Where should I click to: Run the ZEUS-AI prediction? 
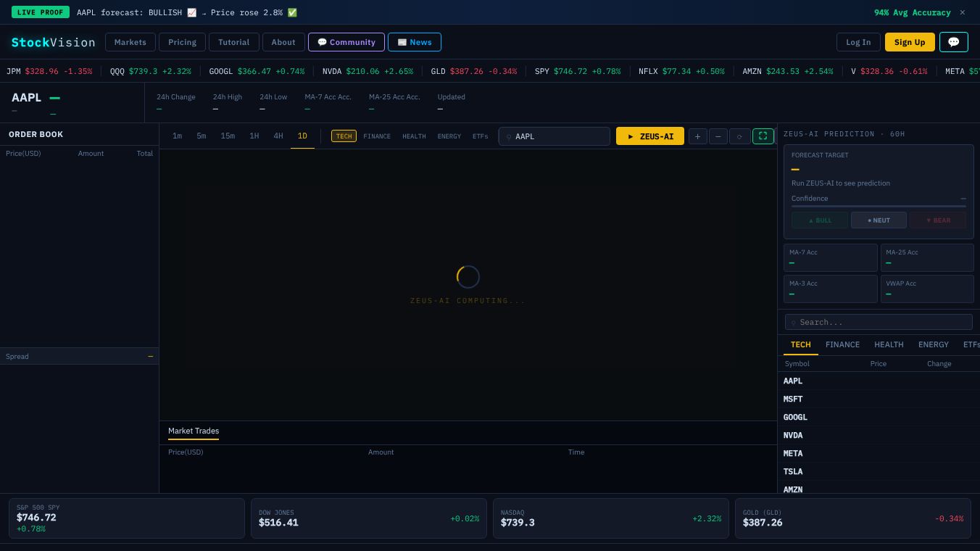pyautogui.click(x=649, y=136)
